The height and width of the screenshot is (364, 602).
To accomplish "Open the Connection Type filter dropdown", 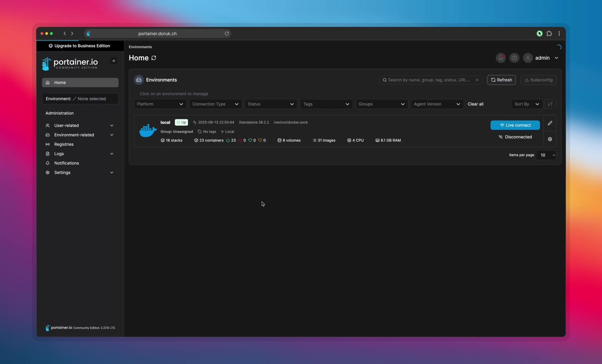I will click(215, 104).
